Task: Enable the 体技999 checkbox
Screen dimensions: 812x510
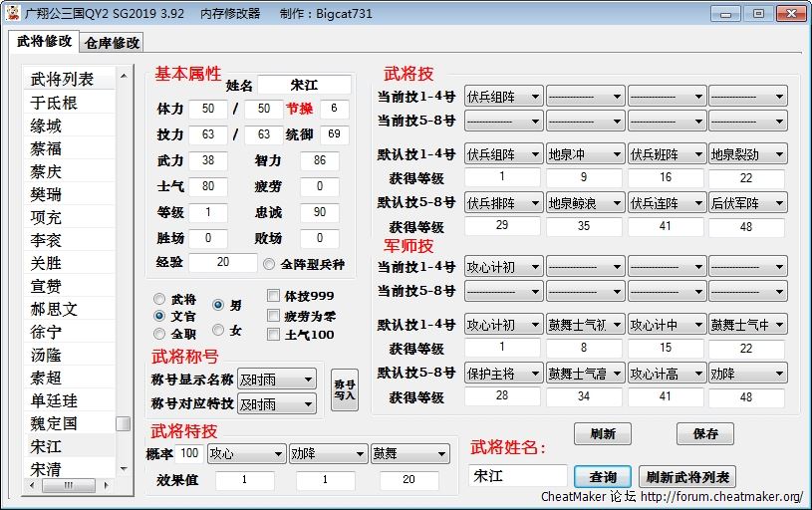Action: coord(274,296)
